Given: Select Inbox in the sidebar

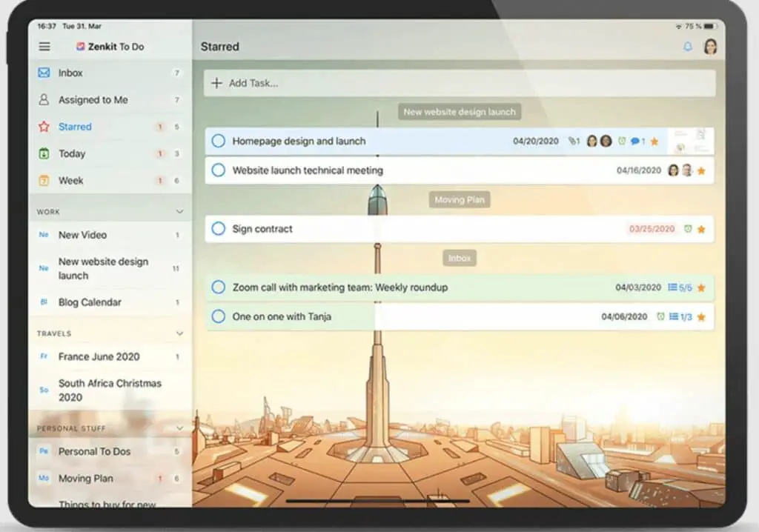Looking at the screenshot, I should coord(70,73).
